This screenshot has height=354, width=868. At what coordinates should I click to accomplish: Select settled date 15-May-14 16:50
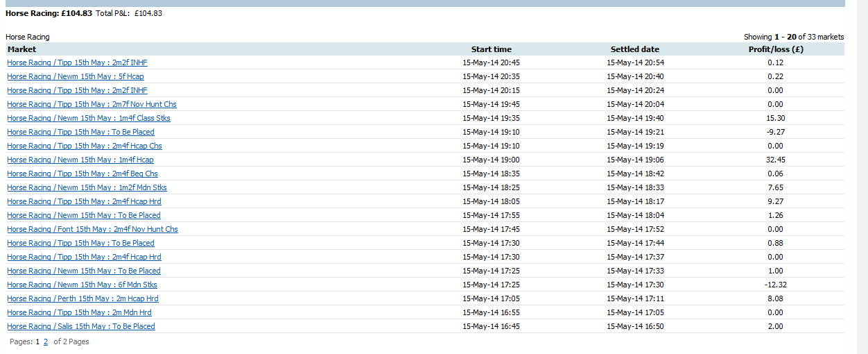click(635, 326)
